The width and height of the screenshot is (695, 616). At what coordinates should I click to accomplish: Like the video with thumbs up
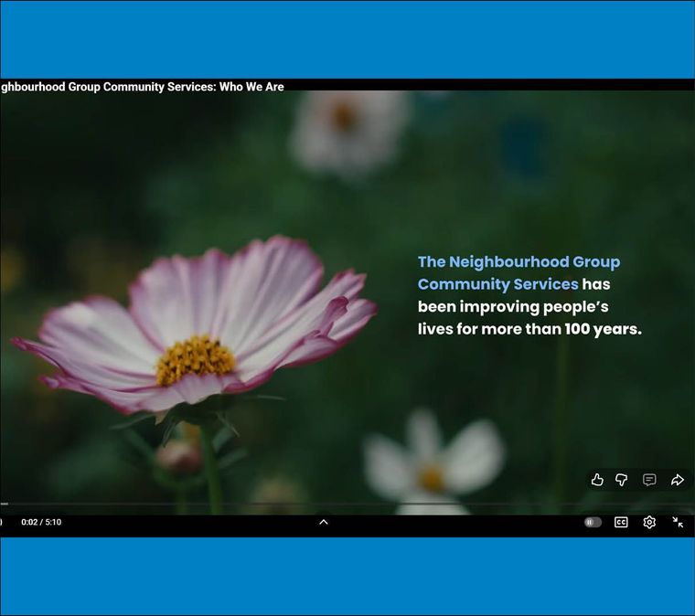[597, 480]
